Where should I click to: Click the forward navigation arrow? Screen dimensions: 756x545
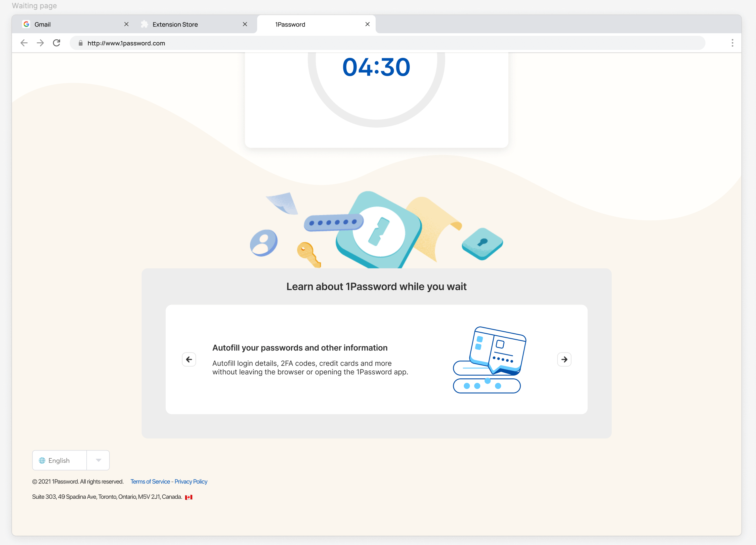tap(40, 43)
